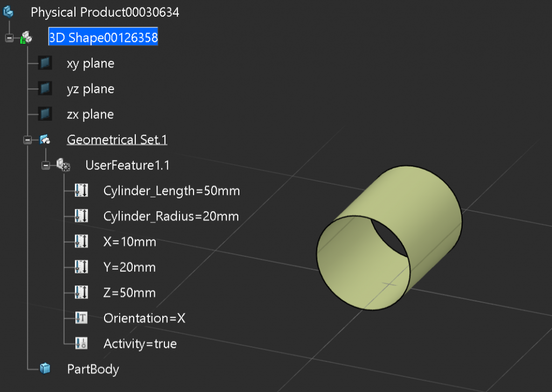This screenshot has height=392, width=552.
Task: Select the Activity=true parameter
Action: pos(140,344)
